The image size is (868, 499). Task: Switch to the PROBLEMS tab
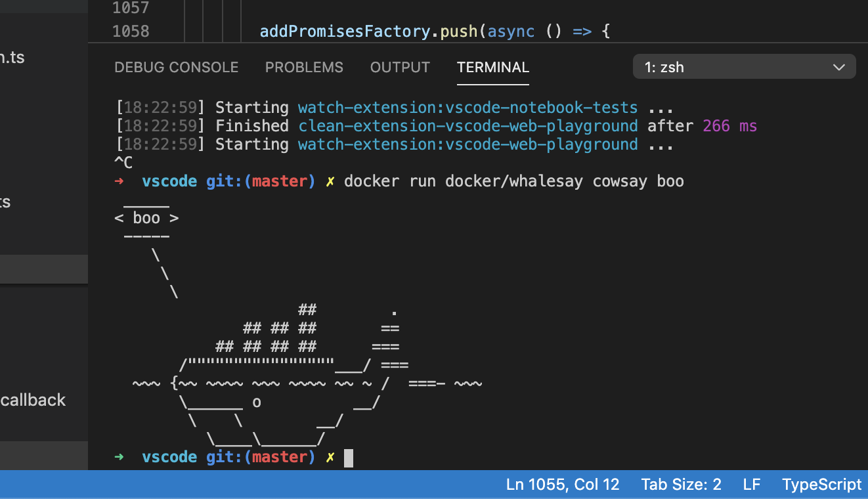pos(304,67)
